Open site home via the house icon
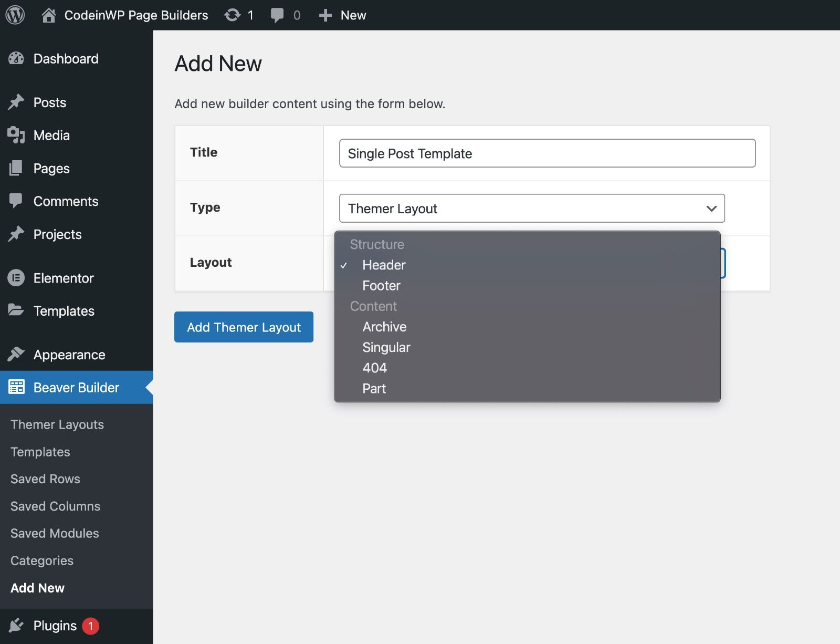 tap(50, 15)
